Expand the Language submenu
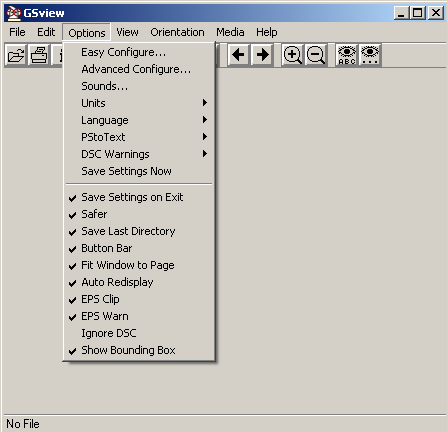Viewport: 447px width, 432px height. [x=139, y=120]
